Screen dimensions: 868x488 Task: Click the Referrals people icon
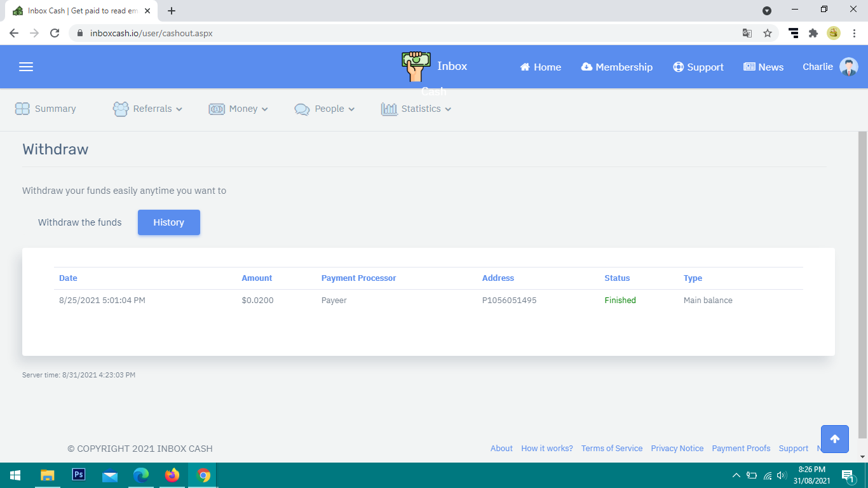tap(121, 109)
